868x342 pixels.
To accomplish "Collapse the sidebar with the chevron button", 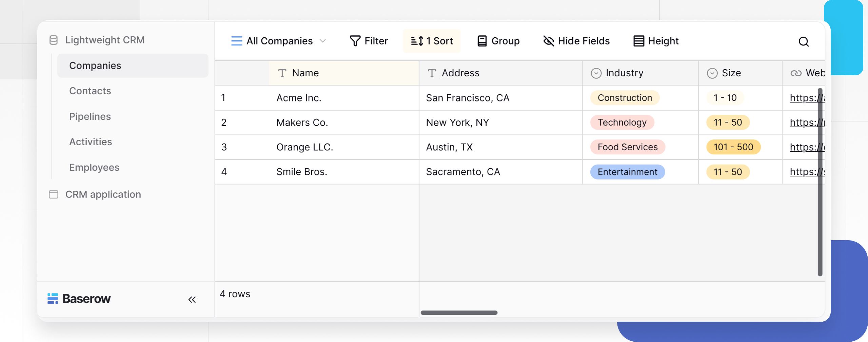I will click(192, 299).
